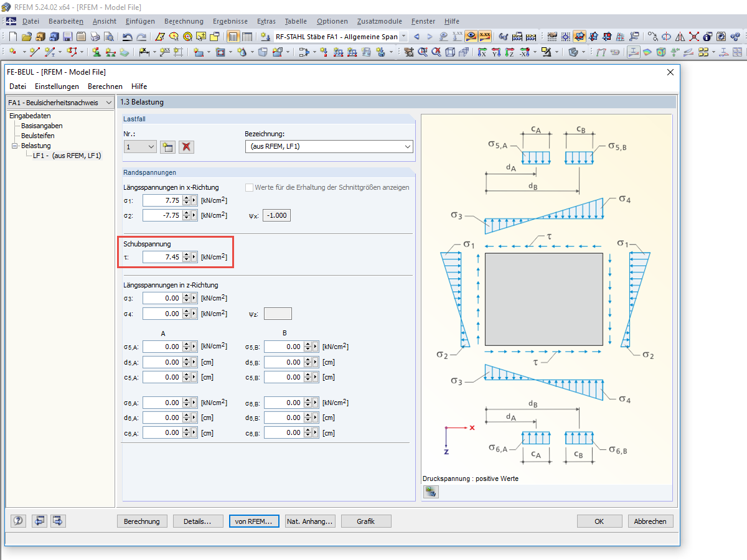Select Basisangaben in the tree
Screen dimensions: 747x560
tap(42, 126)
